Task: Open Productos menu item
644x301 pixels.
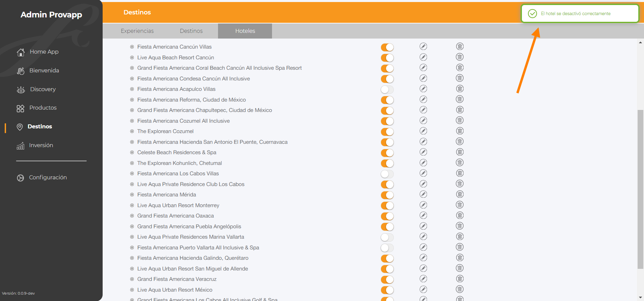Action: pos(43,108)
